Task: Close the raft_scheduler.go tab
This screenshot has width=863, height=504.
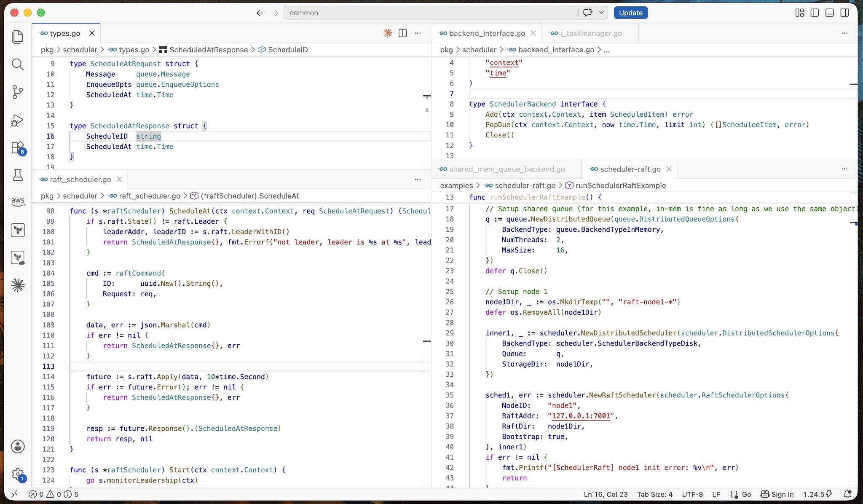Action: pyautogui.click(x=119, y=179)
